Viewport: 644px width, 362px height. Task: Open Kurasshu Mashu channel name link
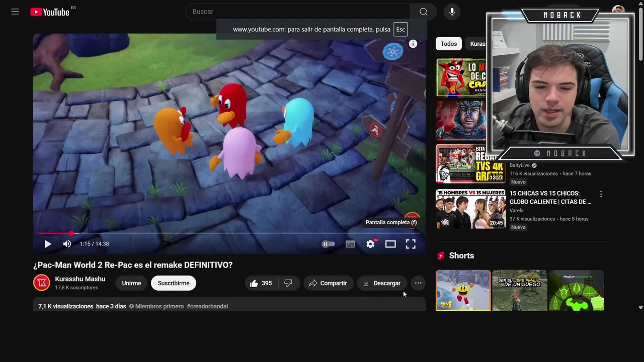tap(80, 279)
